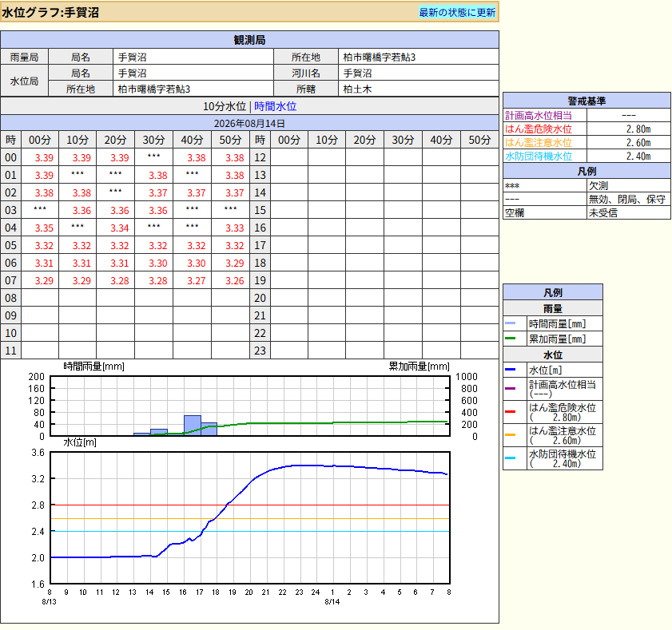672x630 pixels.
Task: Click the 時間雨量[mm] legend color swatch
Action: (510, 323)
